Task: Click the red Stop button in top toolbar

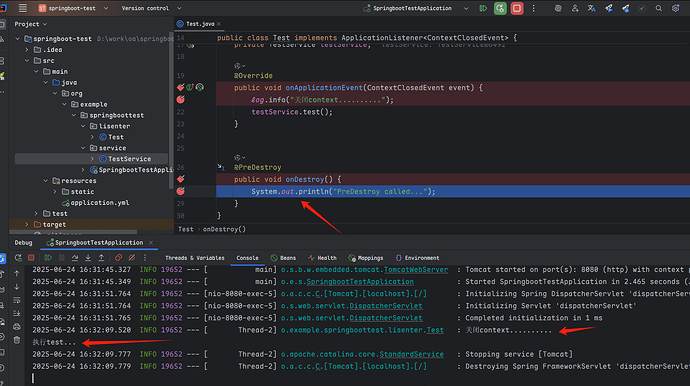Action: (517, 8)
